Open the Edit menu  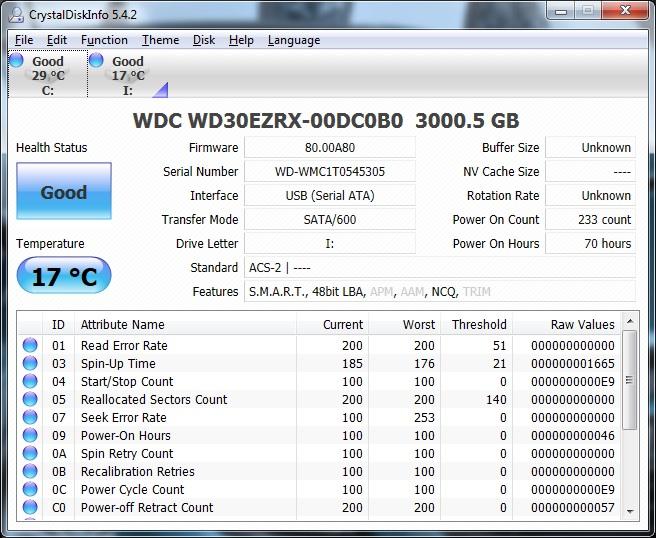(x=56, y=40)
